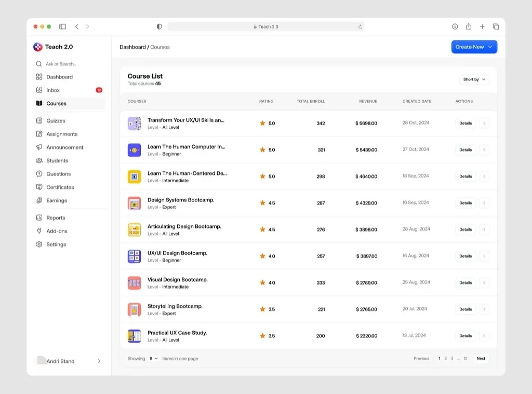Click the Practical UX Case Study thumbnail
532x394 pixels.
pos(135,336)
